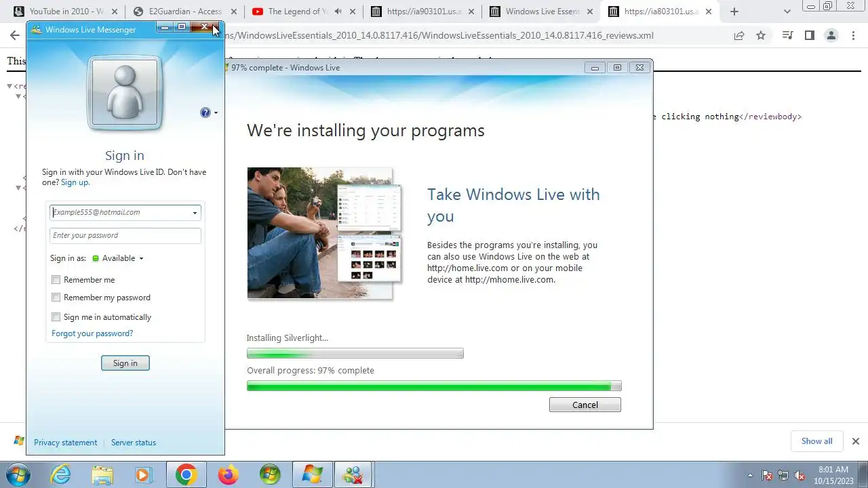Screen dimensions: 868x488
Task: Click the Messenger display picture avatar
Action: pyautogui.click(x=125, y=94)
